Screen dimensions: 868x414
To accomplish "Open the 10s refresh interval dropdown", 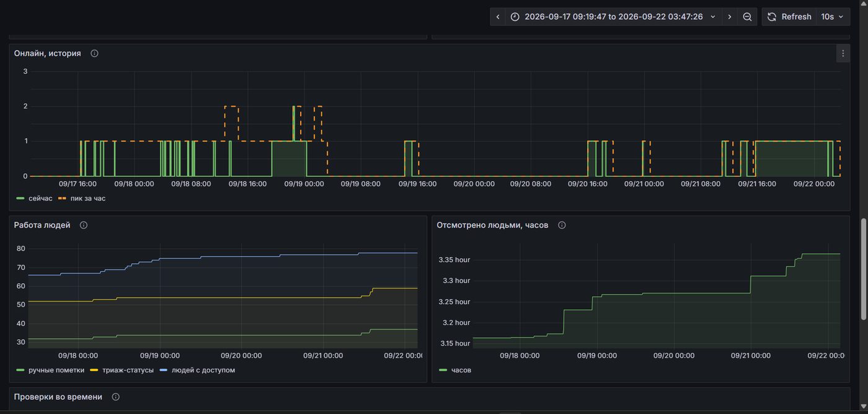I will pyautogui.click(x=833, y=17).
